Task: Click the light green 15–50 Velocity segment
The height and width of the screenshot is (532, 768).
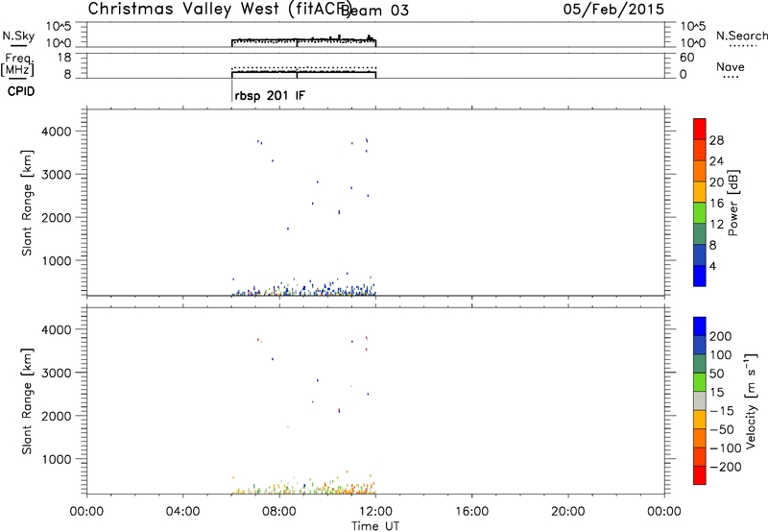Action: click(700, 382)
